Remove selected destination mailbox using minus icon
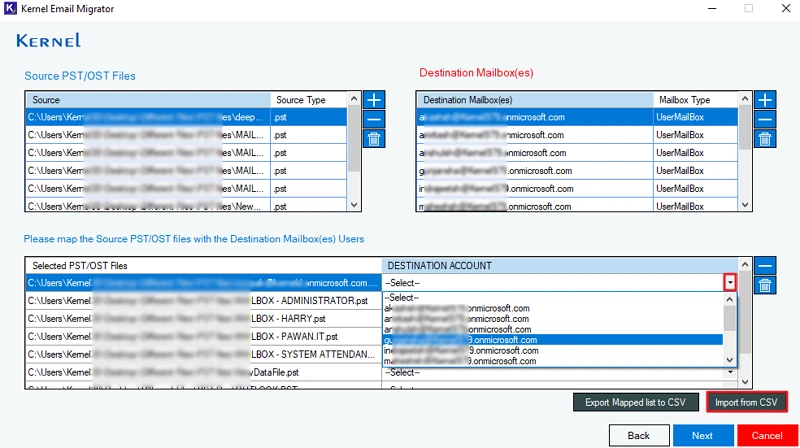The width and height of the screenshot is (800, 448). 765,119
